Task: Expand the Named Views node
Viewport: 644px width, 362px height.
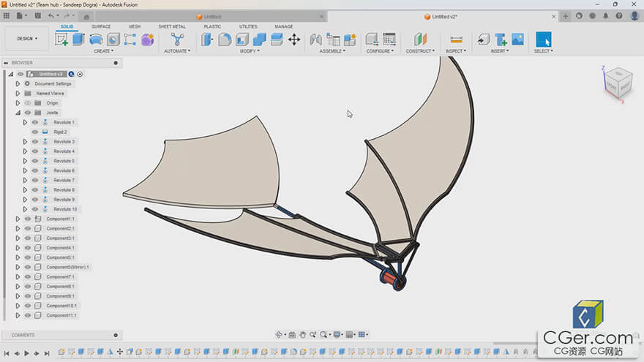Action: 18,93
